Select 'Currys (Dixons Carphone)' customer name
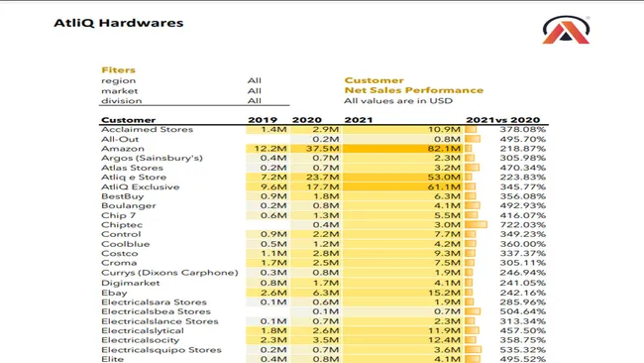Image resolution: width=644 pixels, height=363 pixels. pyautogui.click(x=169, y=273)
